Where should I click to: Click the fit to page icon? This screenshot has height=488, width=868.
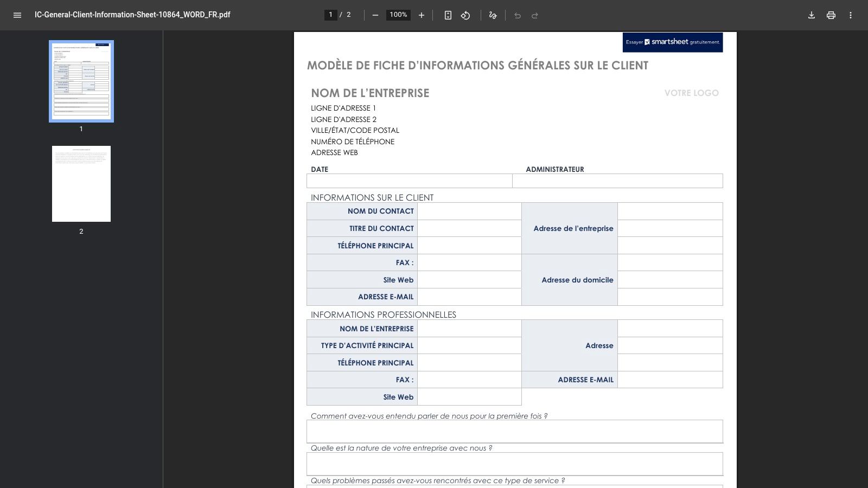(x=448, y=15)
